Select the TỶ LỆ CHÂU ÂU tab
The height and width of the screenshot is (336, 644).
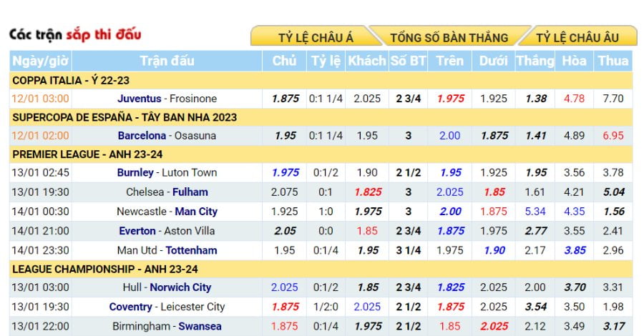pyautogui.click(x=577, y=37)
